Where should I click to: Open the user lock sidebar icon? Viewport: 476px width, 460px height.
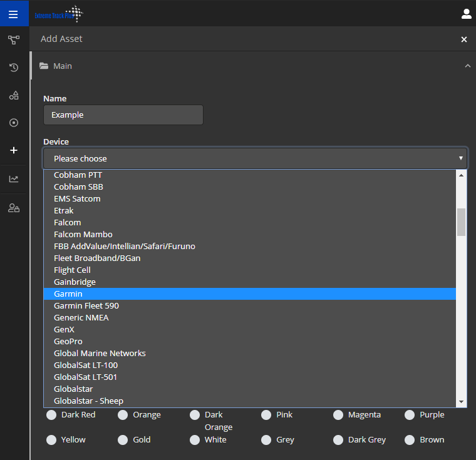pos(14,208)
